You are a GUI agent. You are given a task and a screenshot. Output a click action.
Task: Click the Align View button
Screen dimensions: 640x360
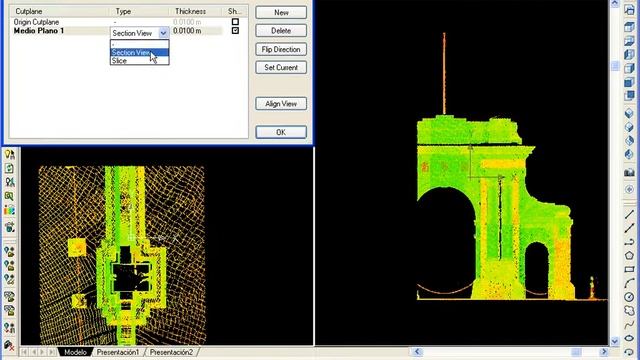click(x=281, y=104)
